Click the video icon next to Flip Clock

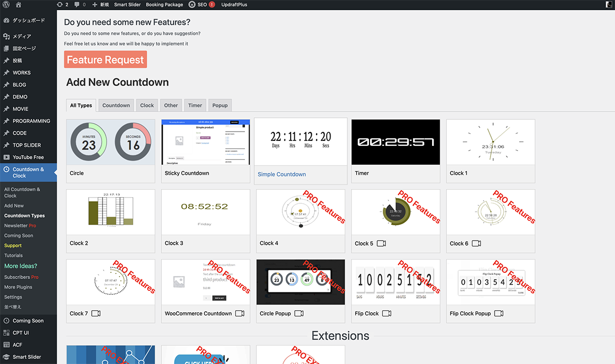coord(387,314)
